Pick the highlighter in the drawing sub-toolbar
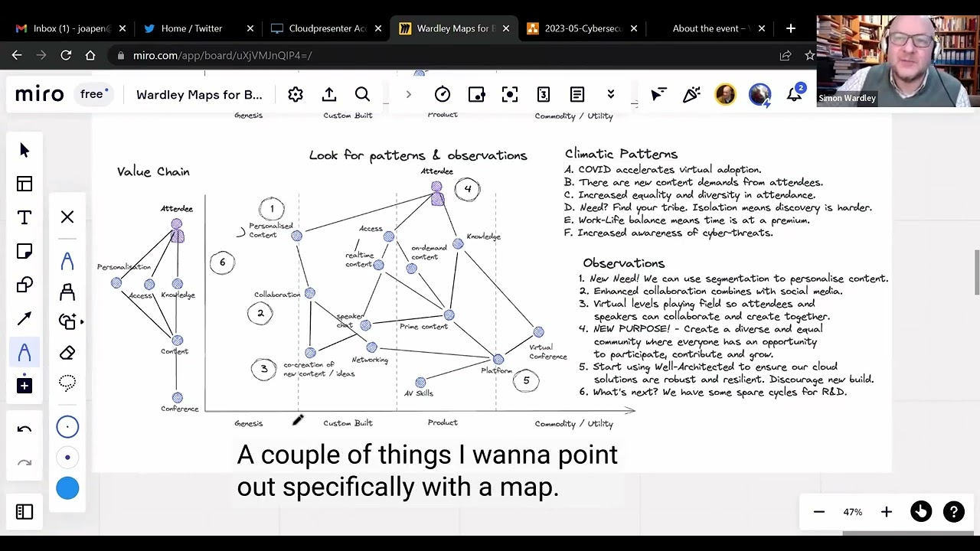Screen dimensions: 980x551 click(67, 292)
